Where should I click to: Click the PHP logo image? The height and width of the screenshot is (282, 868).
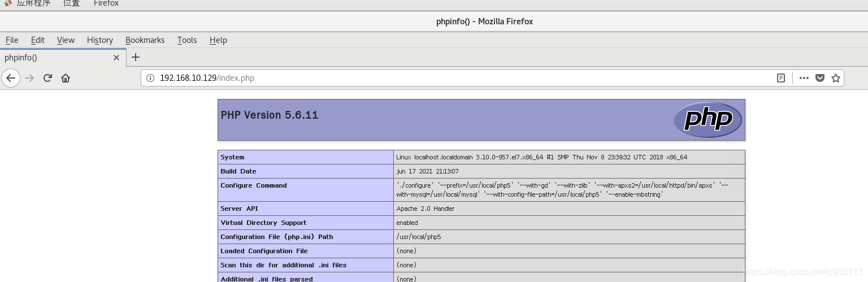pos(708,120)
